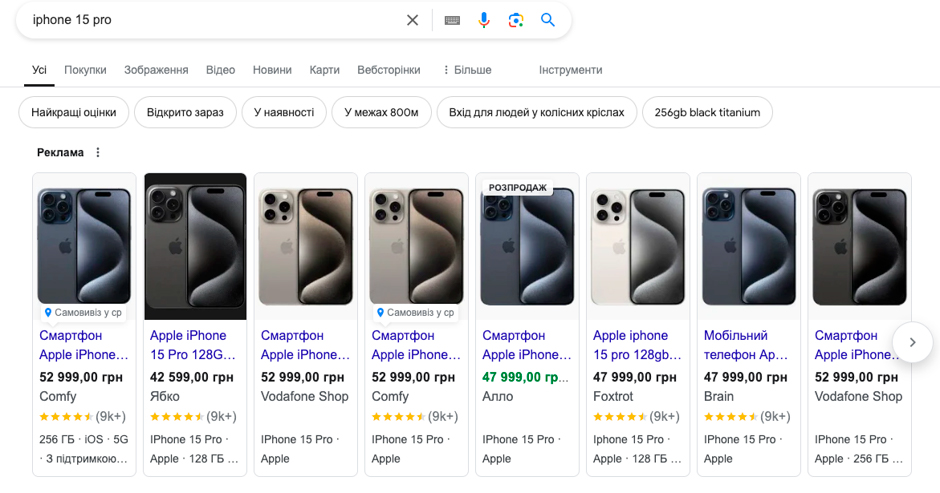Switch to the Усі tab
The width and height of the screenshot is (940, 493).
(x=39, y=70)
